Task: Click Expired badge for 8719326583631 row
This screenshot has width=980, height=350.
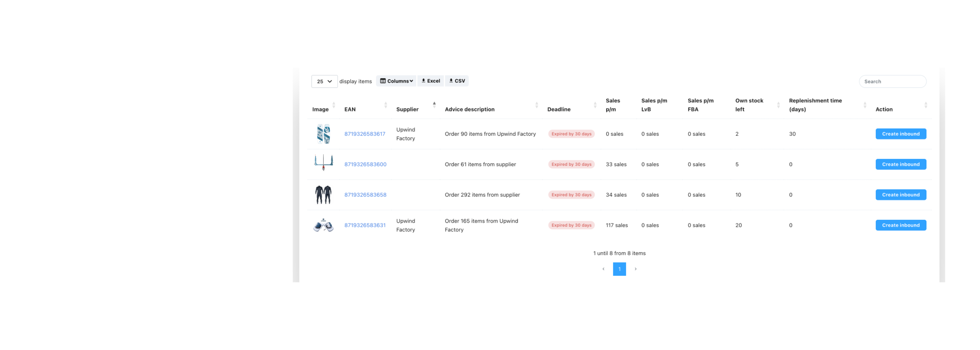Action: click(x=571, y=225)
